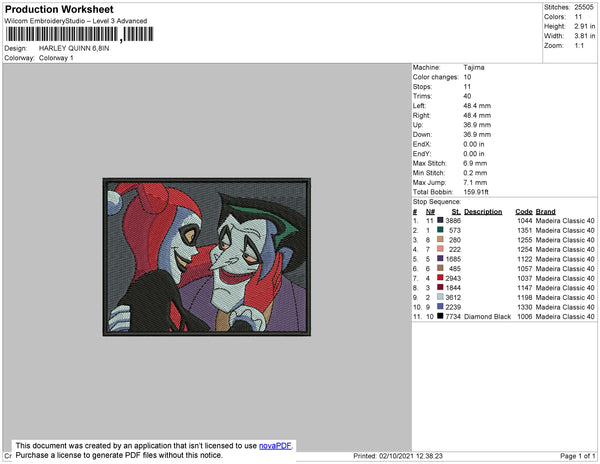Click the thread code '1198'

point(524,297)
